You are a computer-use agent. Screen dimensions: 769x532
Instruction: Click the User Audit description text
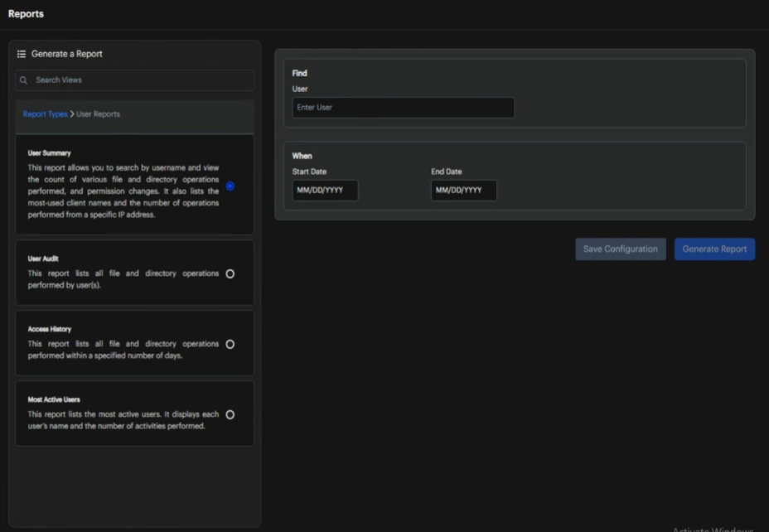(123, 279)
